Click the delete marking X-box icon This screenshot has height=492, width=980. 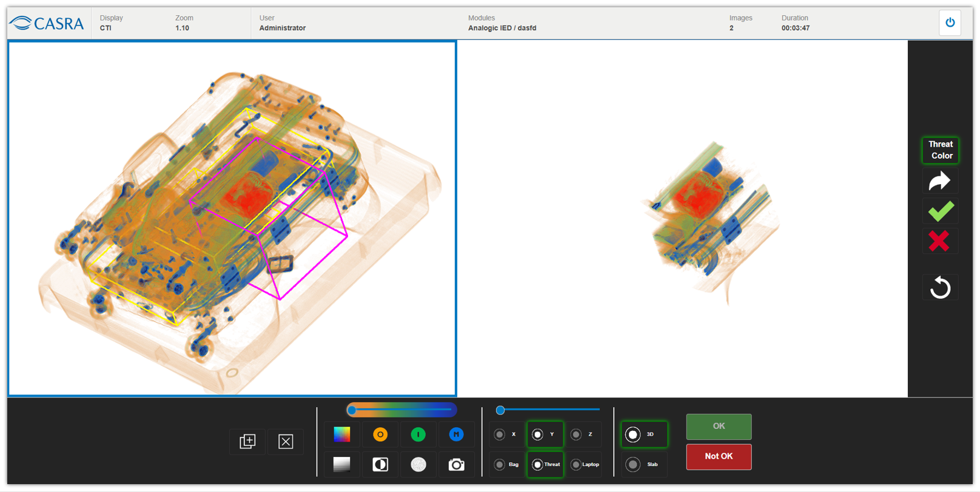pyautogui.click(x=286, y=441)
